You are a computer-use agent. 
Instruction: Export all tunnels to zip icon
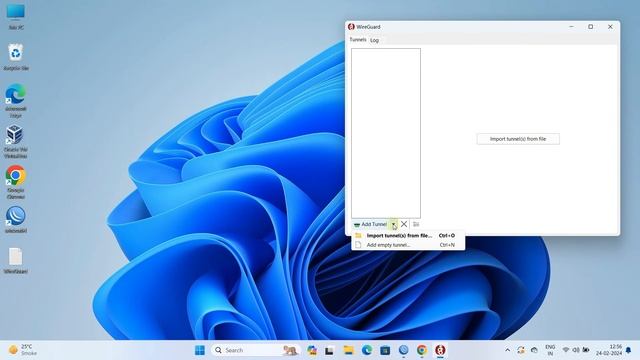coord(416,224)
